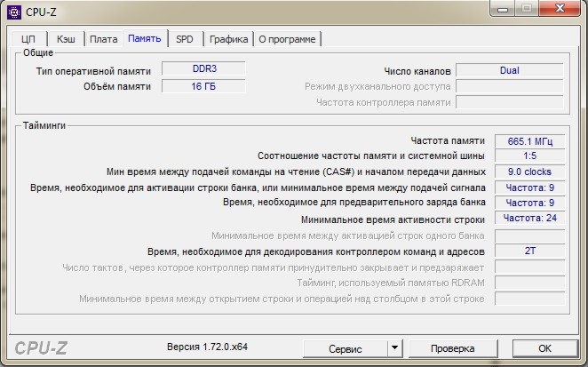Select the 665.1 МГц frequency value

530,141
